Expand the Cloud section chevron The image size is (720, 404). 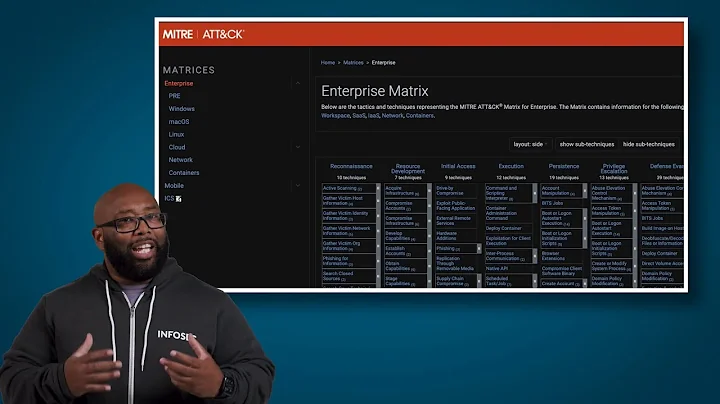click(x=298, y=147)
